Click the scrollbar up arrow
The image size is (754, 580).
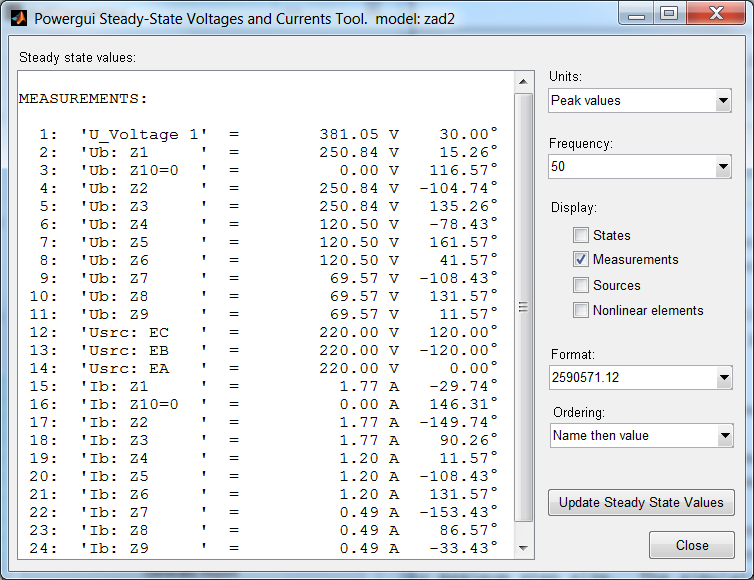523,82
